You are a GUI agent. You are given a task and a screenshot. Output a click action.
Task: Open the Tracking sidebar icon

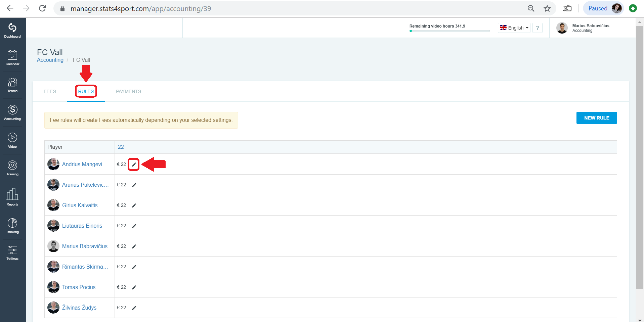tap(12, 226)
